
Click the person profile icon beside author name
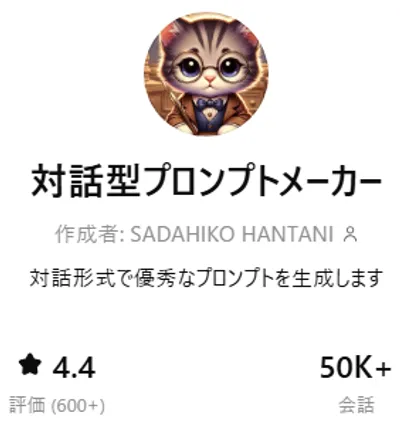pyautogui.click(x=350, y=234)
